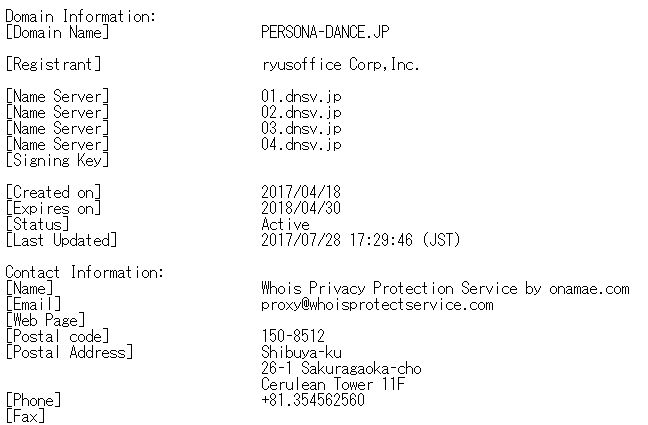Image resolution: width=648 pixels, height=425 pixels.
Task: Click the postal code 150-8512
Action: coord(293,336)
